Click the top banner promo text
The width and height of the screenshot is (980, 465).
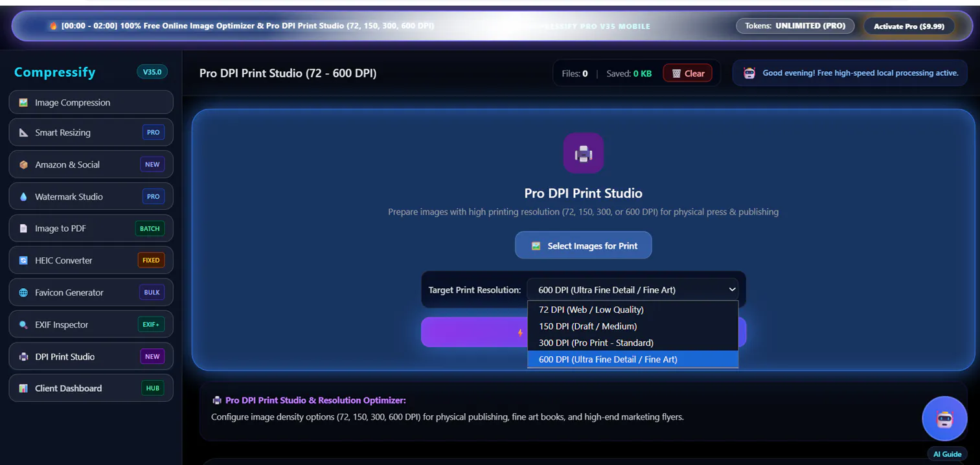[x=247, y=26]
